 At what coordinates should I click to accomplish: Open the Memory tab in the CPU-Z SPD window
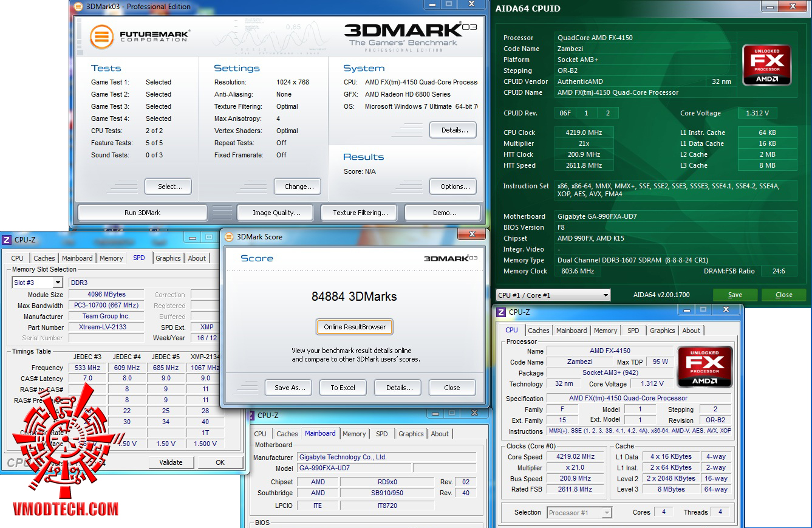pyautogui.click(x=111, y=258)
